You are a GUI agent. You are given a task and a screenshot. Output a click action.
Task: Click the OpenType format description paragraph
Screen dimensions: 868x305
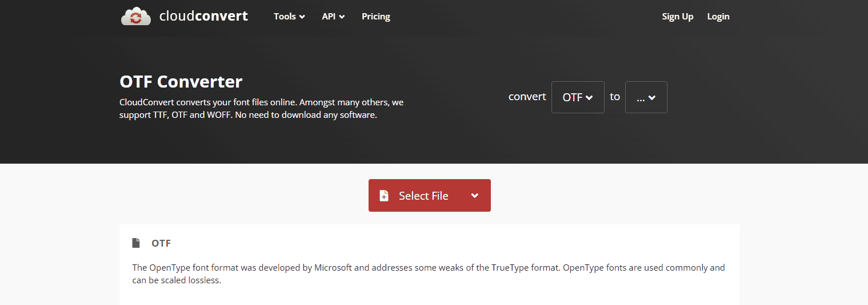point(429,274)
